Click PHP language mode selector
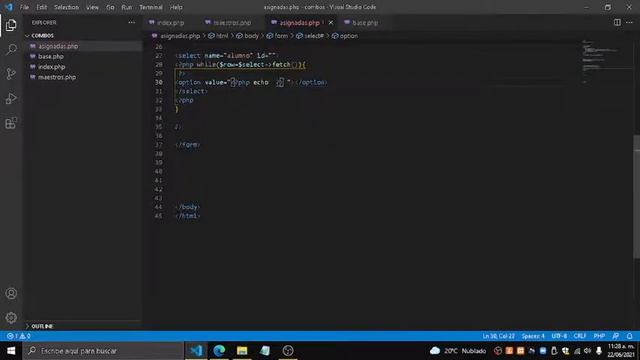The width and height of the screenshot is (640, 360). click(x=599, y=336)
